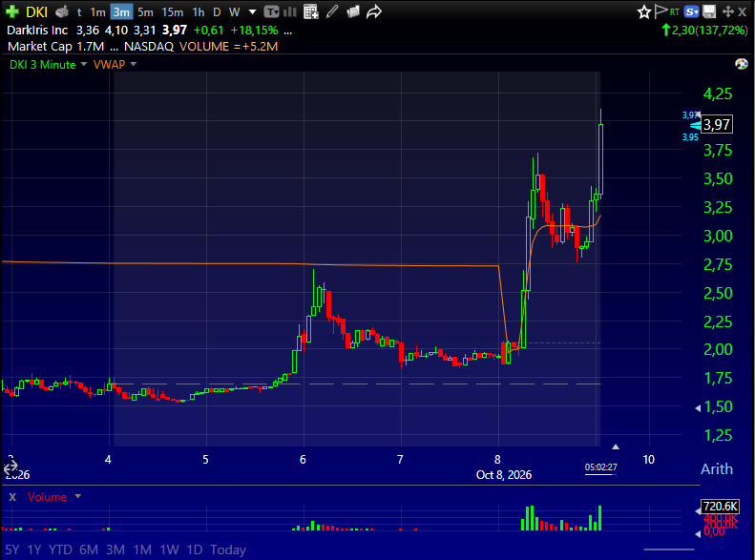Image resolution: width=755 pixels, height=560 pixels.
Task: Toggle the 'Arith' scale mode label
Action: tap(717, 469)
